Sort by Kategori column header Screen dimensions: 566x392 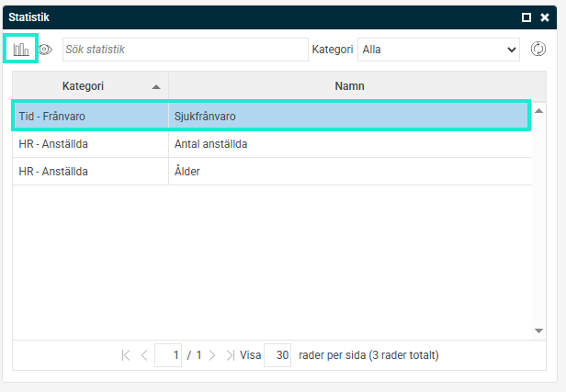pyautogui.click(x=83, y=86)
